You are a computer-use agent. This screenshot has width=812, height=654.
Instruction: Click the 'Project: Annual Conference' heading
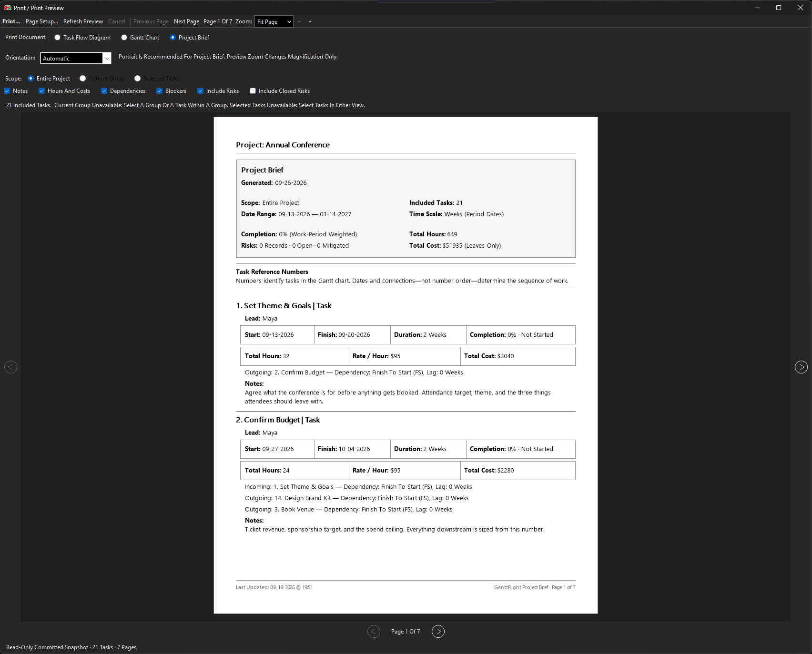pyautogui.click(x=283, y=145)
